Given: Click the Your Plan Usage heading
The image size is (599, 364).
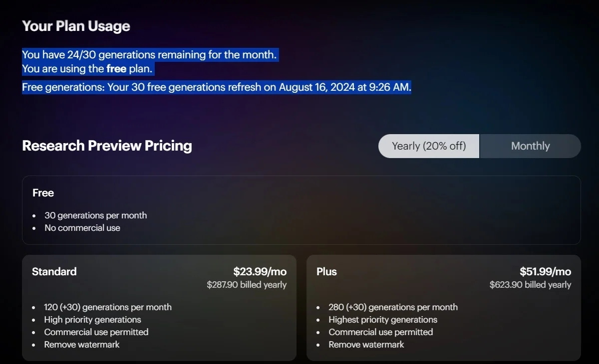Looking at the screenshot, I should coord(76,26).
